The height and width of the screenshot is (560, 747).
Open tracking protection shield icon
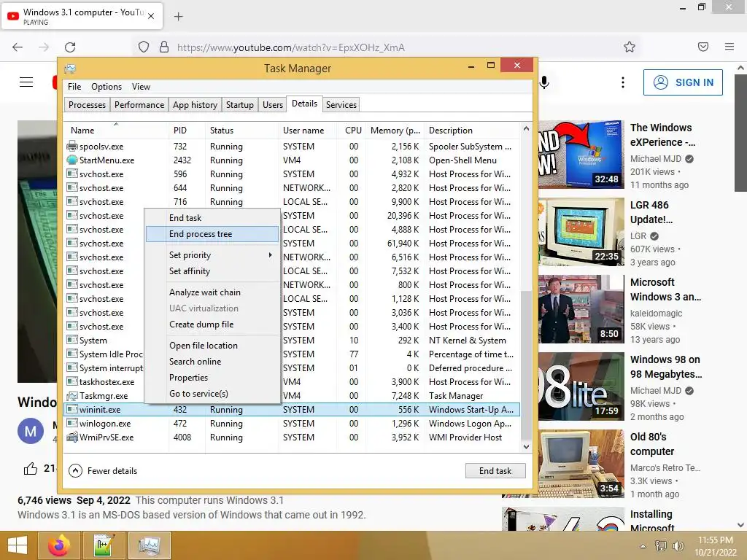tap(144, 47)
